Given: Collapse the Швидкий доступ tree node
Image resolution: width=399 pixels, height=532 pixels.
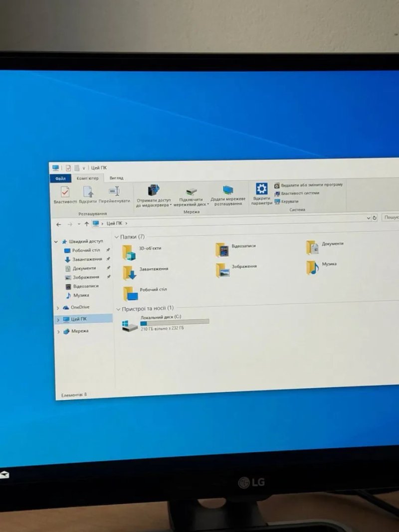Looking at the screenshot, I should tap(56, 242).
